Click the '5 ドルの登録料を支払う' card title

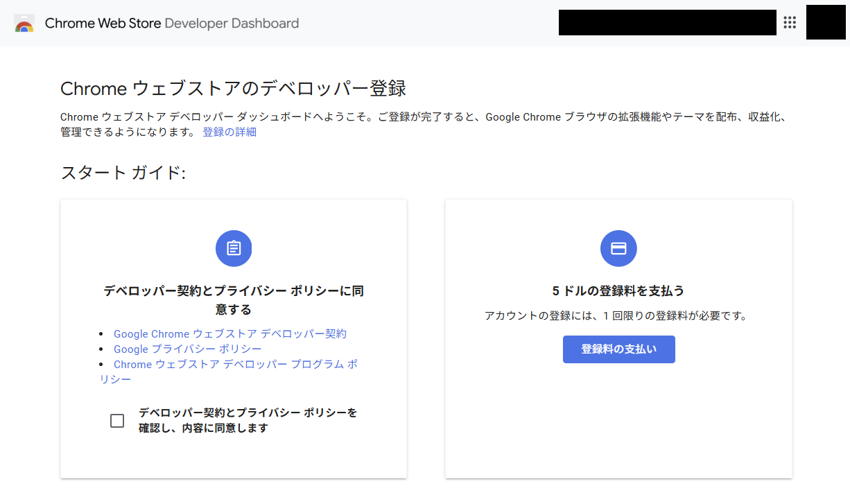tap(618, 291)
